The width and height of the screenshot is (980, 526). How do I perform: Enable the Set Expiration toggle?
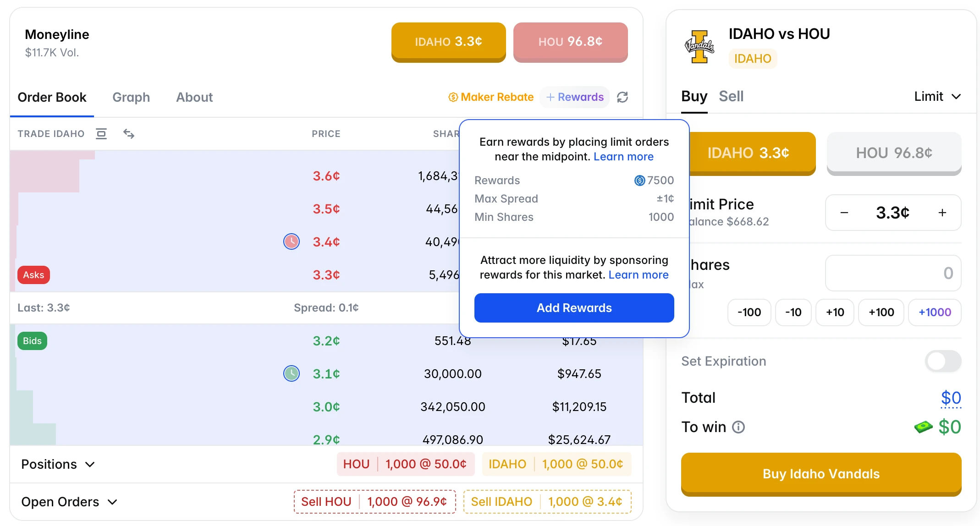[x=942, y=361]
